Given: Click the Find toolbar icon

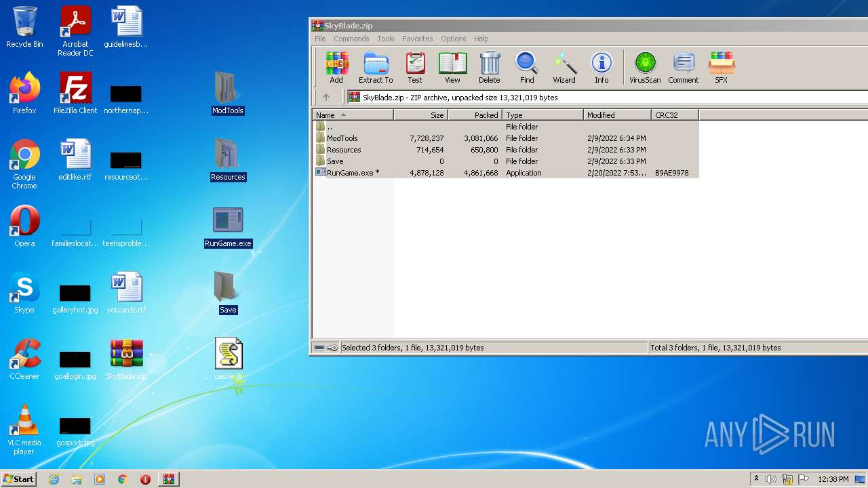Looking at the screenshot, I should pos(527,68).
